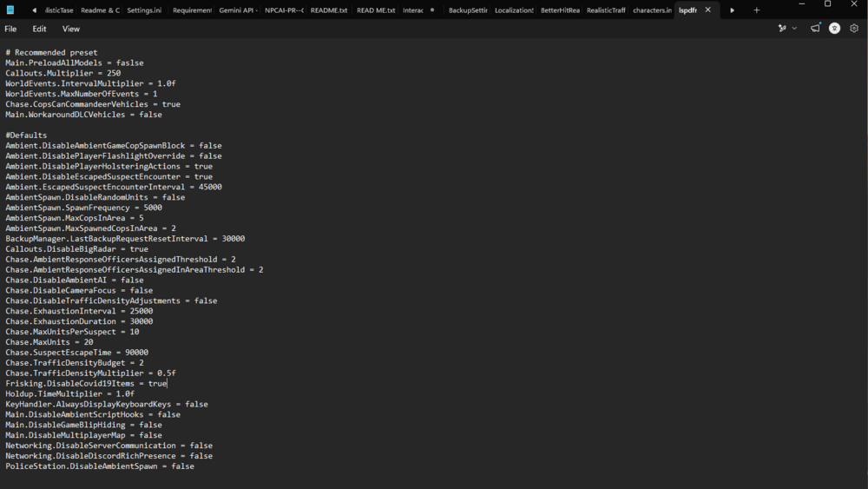Click the Notepad app icon in title bar
The image size is (868, 489).
tap(10, 10)
